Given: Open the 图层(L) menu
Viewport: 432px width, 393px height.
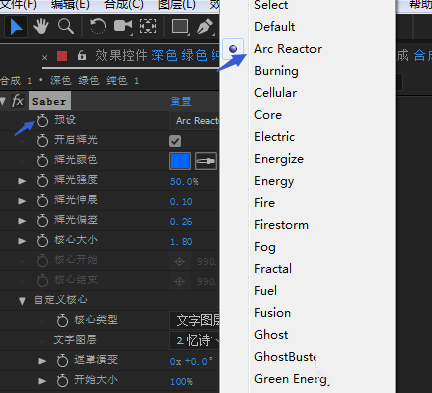Looking at the screenshot, I should (177, 5).
